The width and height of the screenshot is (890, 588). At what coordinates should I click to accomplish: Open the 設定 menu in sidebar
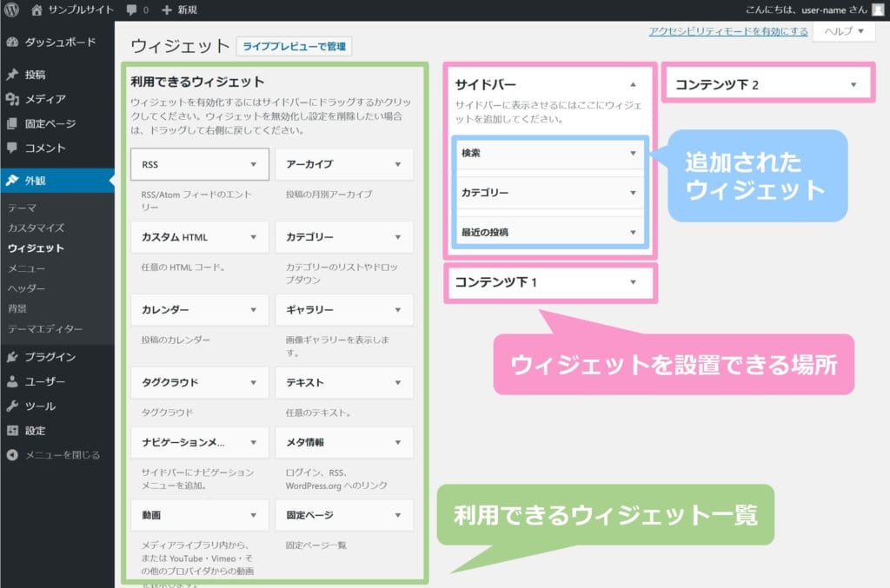(x=36, y=431)
